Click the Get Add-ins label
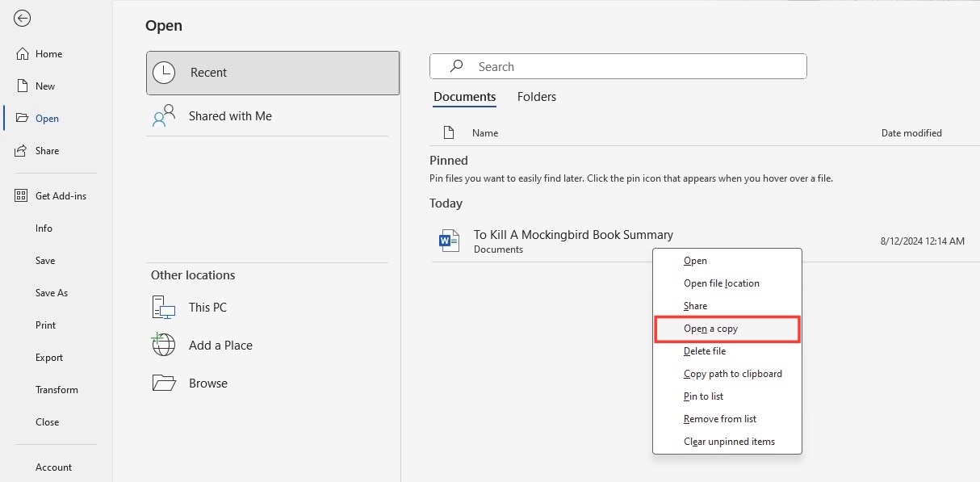The width and height of the screenshot is (980, 482). point(61,196)
